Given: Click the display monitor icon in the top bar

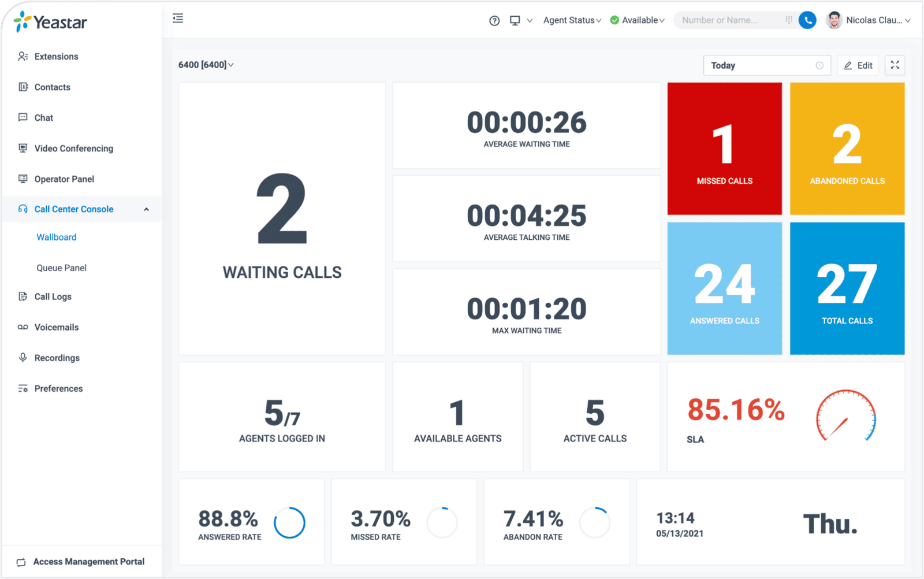Looking at the screenshot, I should tap(514, 20).
